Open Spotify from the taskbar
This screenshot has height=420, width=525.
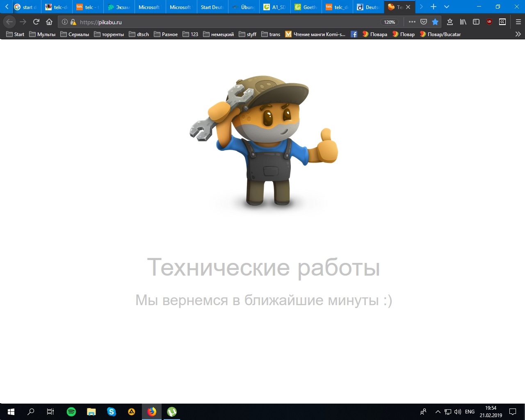tap(71, 412)
